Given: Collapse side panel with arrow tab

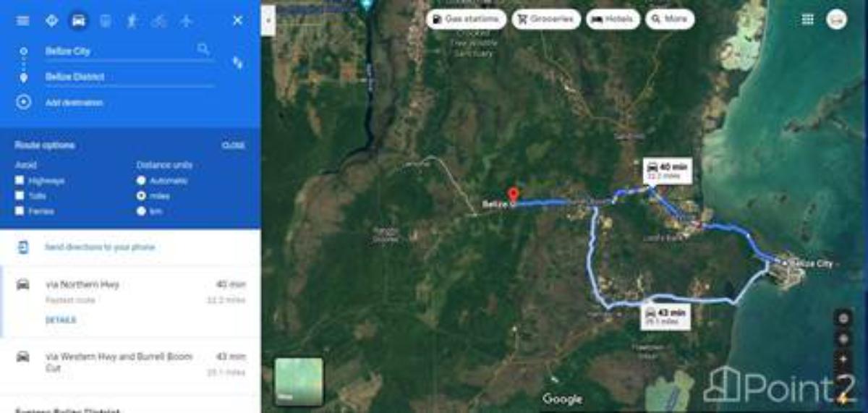Looking at the screenshot, I should 268,20.
